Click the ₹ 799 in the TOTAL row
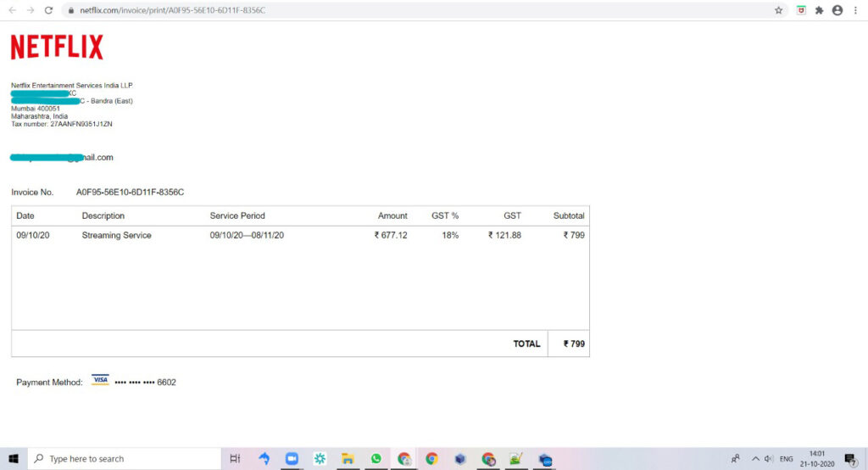Screen dimensions: 868x470 (574, 344)
